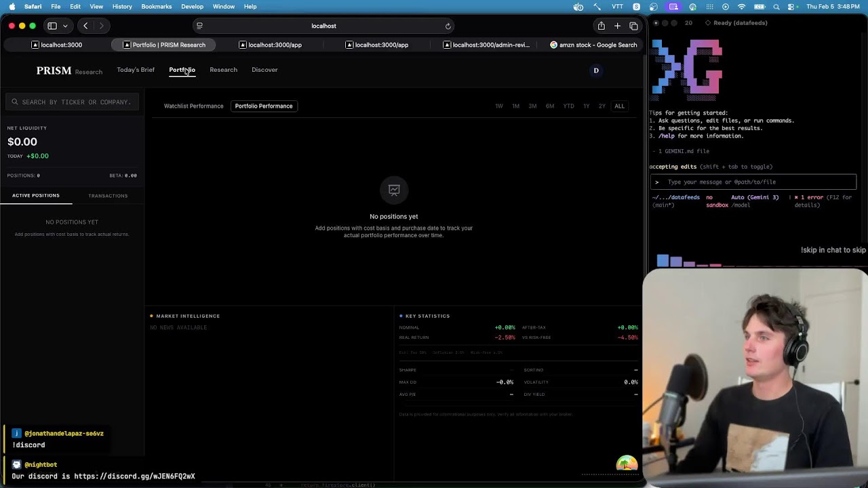
Task: Click the $0.00 net liquidity value
Action: tap(22, 142)
